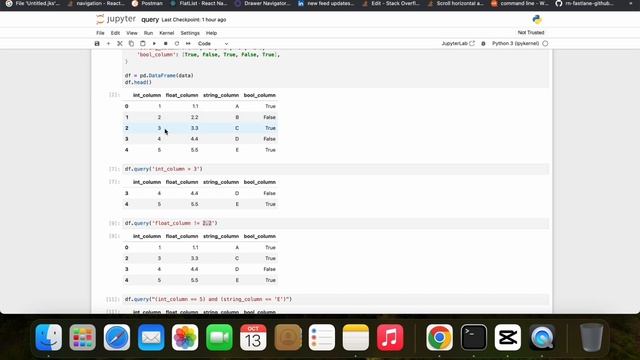Open Mail from the Dock
This screenshot has width=640, height=360.
pyautogui.click(x=151, y=338)
